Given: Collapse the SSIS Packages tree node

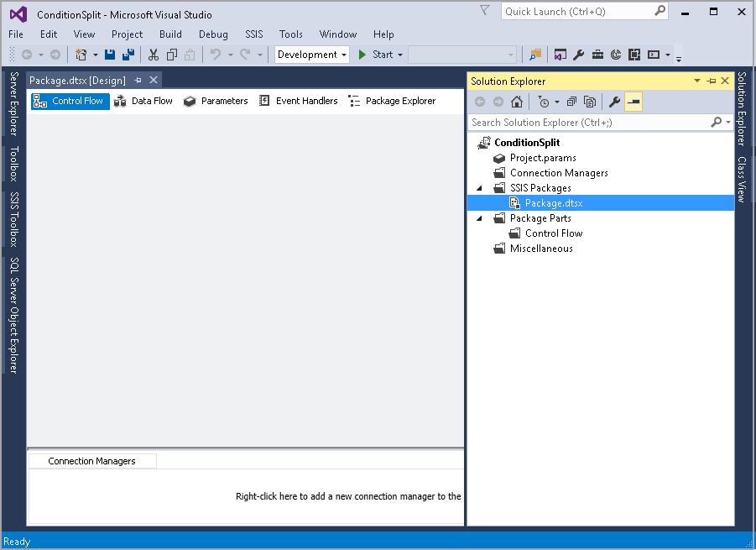Looking at the screenshot, I should tap(479, 188).
